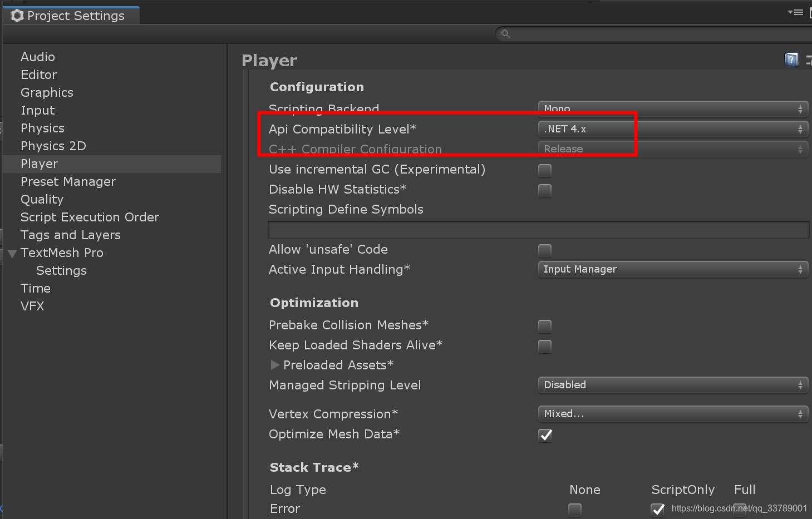Check the Disable HW Statistics box

544,191
